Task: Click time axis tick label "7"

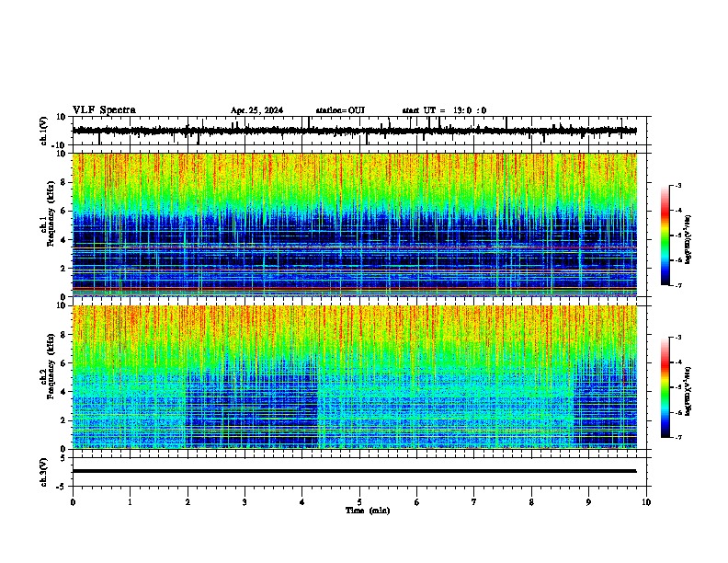Action: pos(474,502)
